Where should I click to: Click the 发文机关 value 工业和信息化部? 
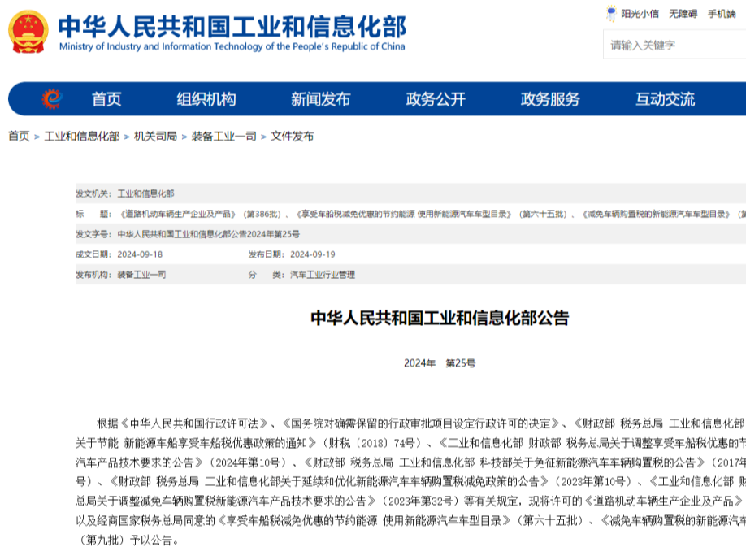145,193
